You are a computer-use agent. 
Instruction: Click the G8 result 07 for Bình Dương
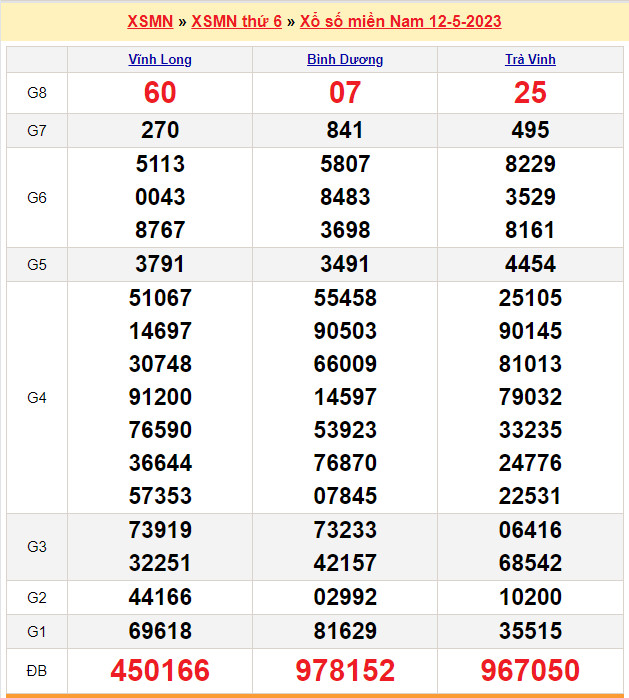[345, 93]
